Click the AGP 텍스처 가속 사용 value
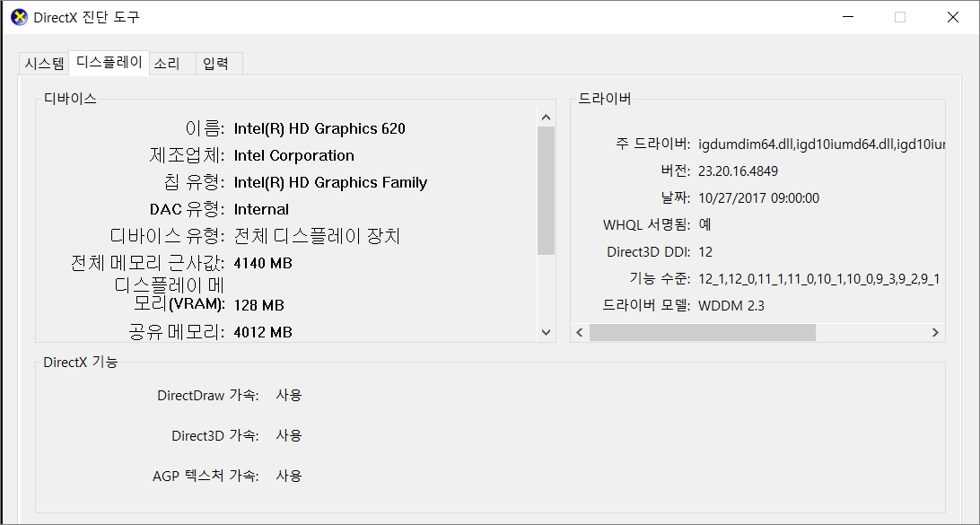This screenshot has width=980, height=525. 289,476
